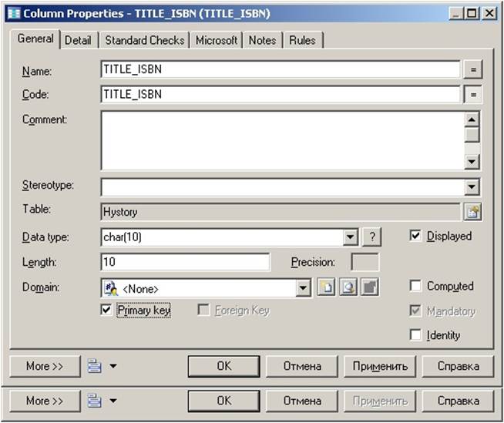Screen dimensions: 504x423
Task: Click the lower greyed Применить button
Action: (380, 401)
